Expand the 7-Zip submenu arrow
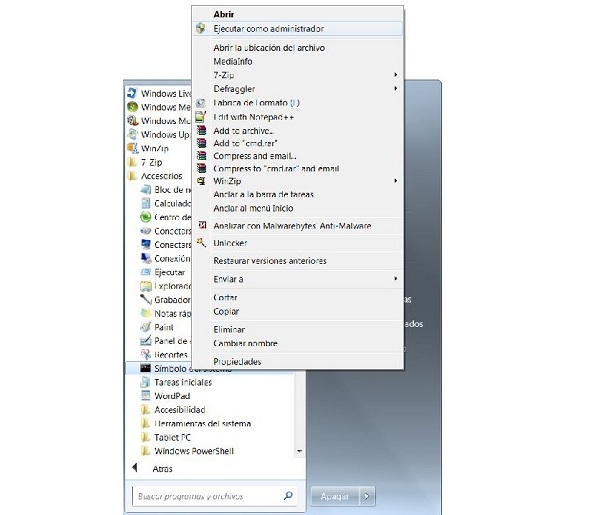The width and height of the screenshot is (600, 515). click(x=396, y=75)
